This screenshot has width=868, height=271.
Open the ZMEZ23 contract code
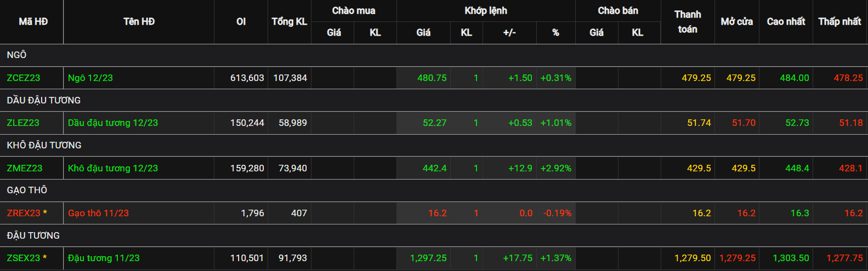(25, 168)
